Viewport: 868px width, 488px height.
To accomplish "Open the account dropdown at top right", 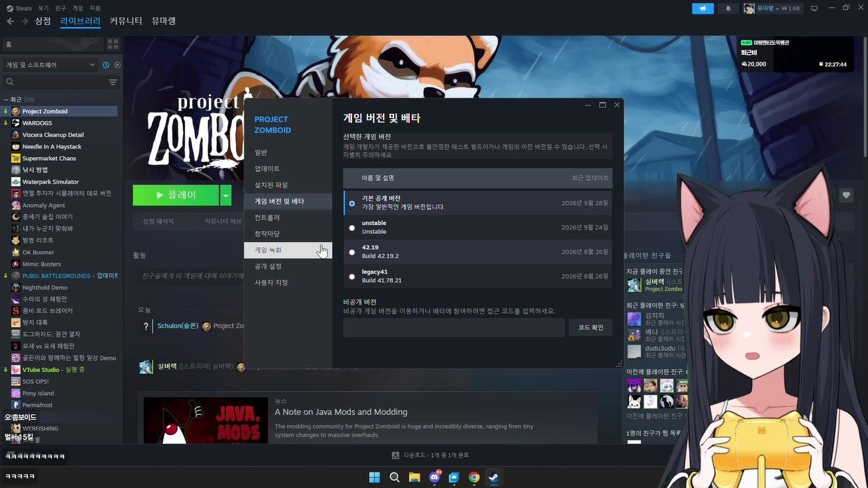I will (772, 8).
